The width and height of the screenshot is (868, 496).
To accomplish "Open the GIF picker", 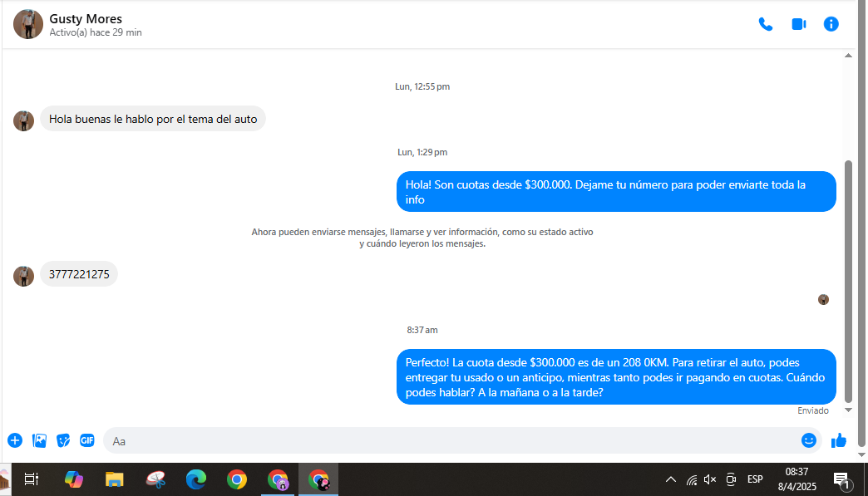I will coord(87,440).
